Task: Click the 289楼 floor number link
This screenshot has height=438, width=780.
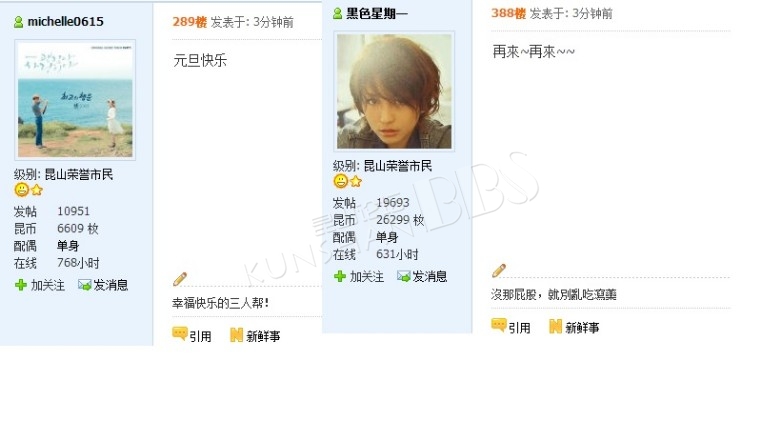Action: (x=190, y=22)
